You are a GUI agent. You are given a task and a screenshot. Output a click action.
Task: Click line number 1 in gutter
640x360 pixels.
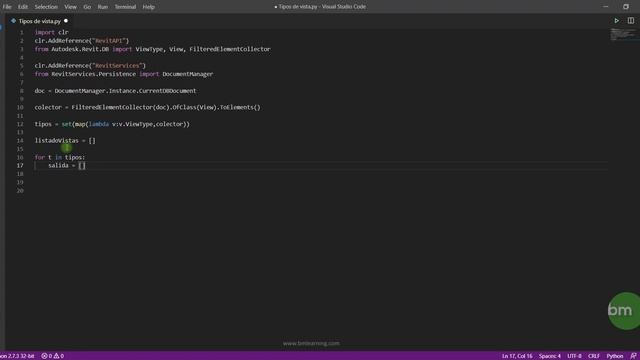(22, 32)
